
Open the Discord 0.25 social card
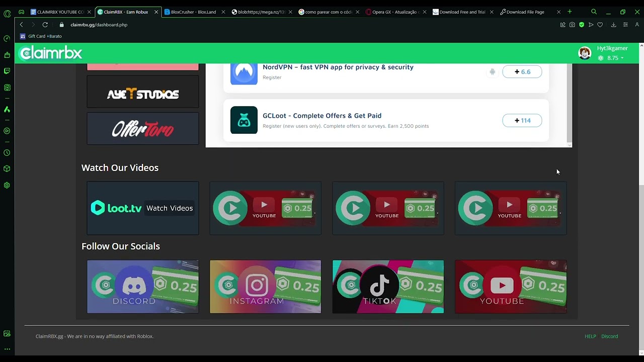pyautogui.click(x=143, y=287)
